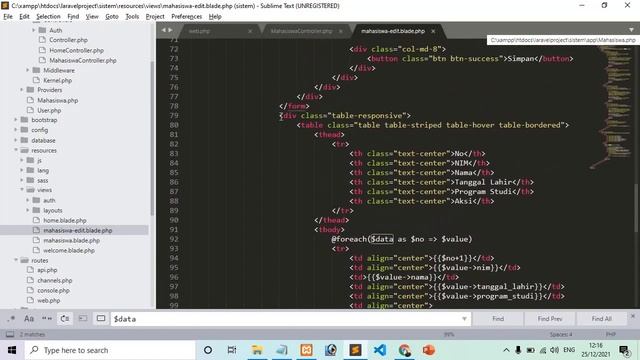This screenshot has width=640, height=360.
Task: Open XAMPP control panel from taskbar
Action: 307,350
